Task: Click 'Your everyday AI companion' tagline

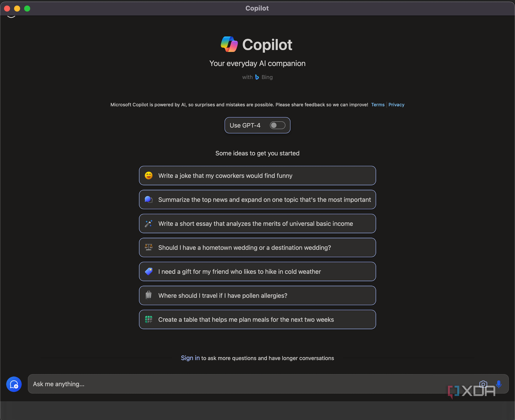Action: tap(257, 64)
